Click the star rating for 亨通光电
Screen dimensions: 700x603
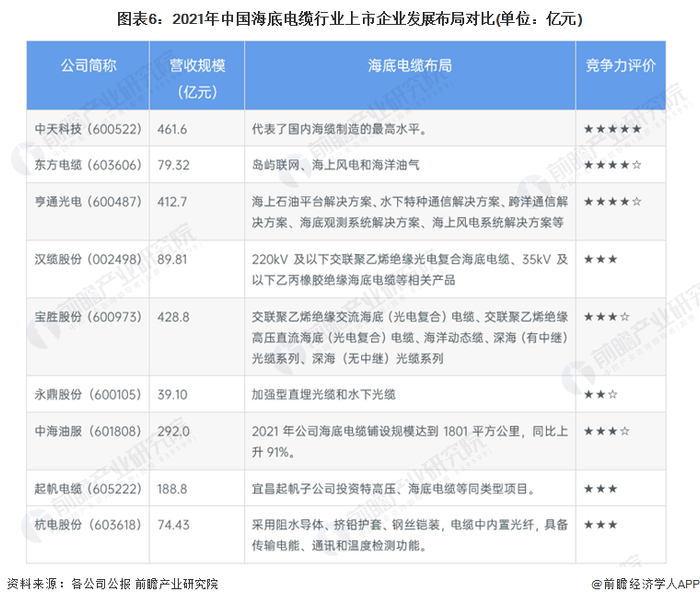coord(612,202)
